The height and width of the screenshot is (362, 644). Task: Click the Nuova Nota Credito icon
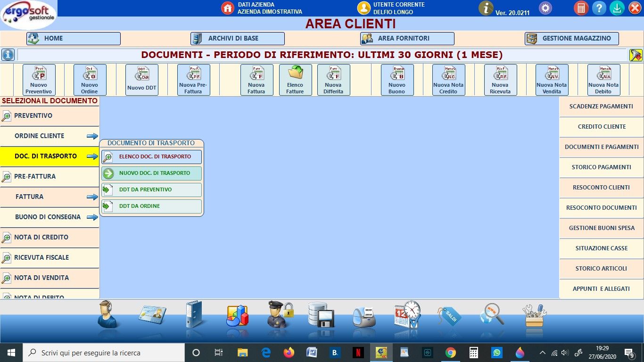coord(448,80)
